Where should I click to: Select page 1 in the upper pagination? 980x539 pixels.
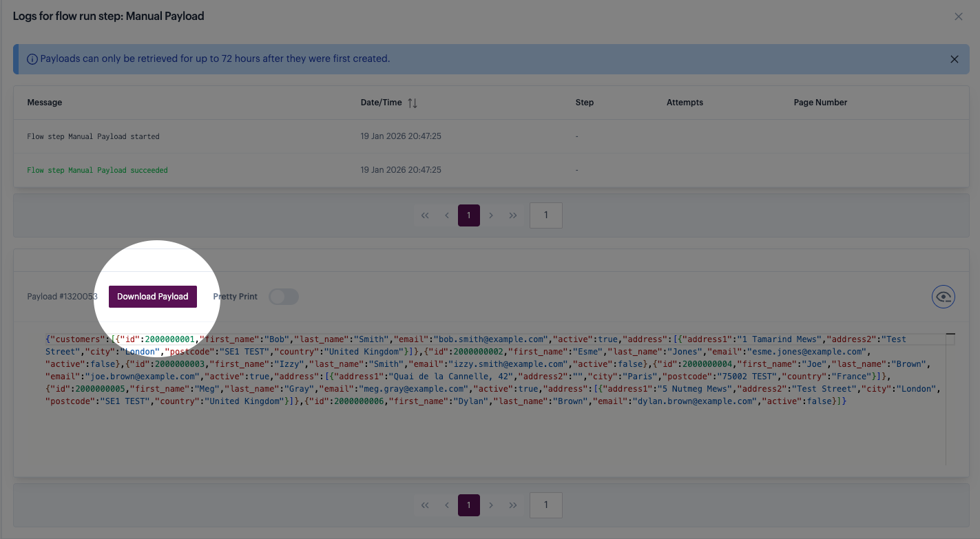pyautogui.click(x=469, y=215)
